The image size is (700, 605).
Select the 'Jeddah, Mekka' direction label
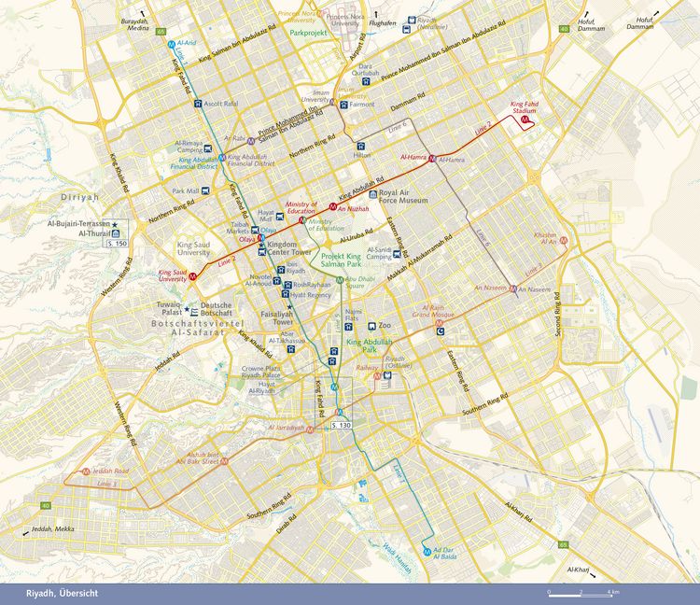pos(53,529)
